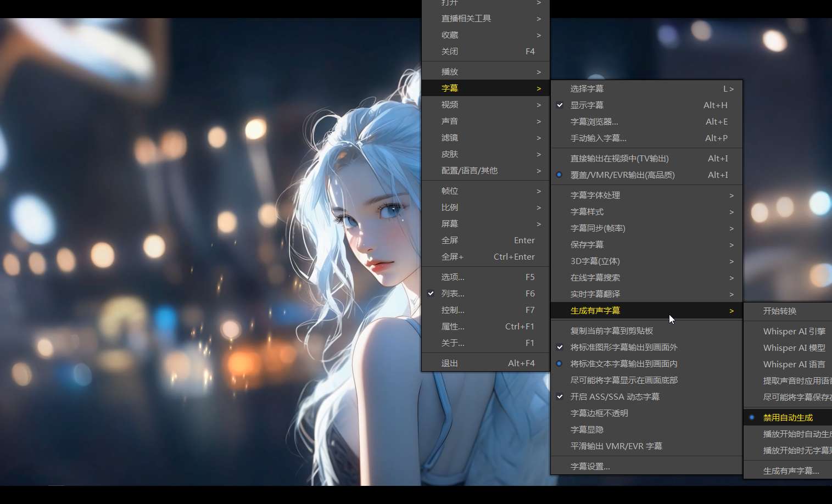Toggle the 显示字幕 checked option
The width and height of the screenshot is (832, 504).
coord(646,105)
